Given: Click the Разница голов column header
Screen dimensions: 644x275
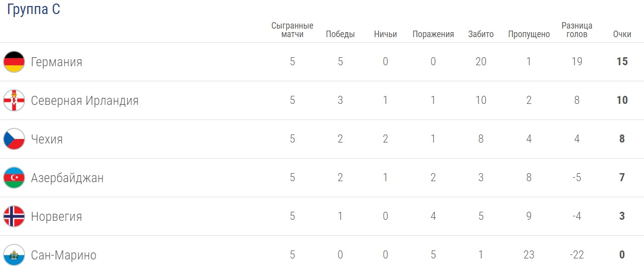Looking at the screenshot, I should pyautogui.click(x=577, y=30).
